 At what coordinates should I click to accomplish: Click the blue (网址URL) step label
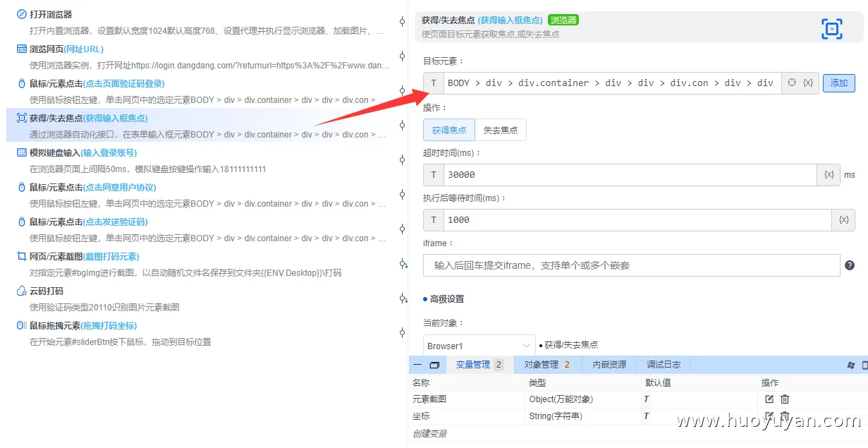click(x=83, y=49)
